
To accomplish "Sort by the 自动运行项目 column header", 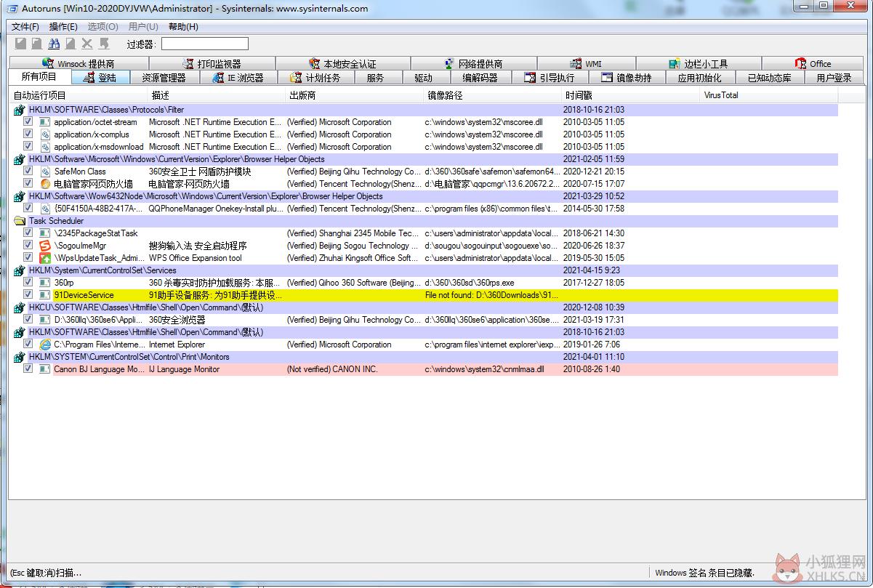I will (79, 95).
